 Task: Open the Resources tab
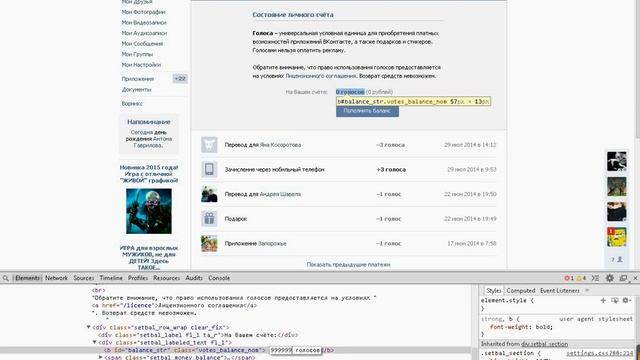coord(167,278)
